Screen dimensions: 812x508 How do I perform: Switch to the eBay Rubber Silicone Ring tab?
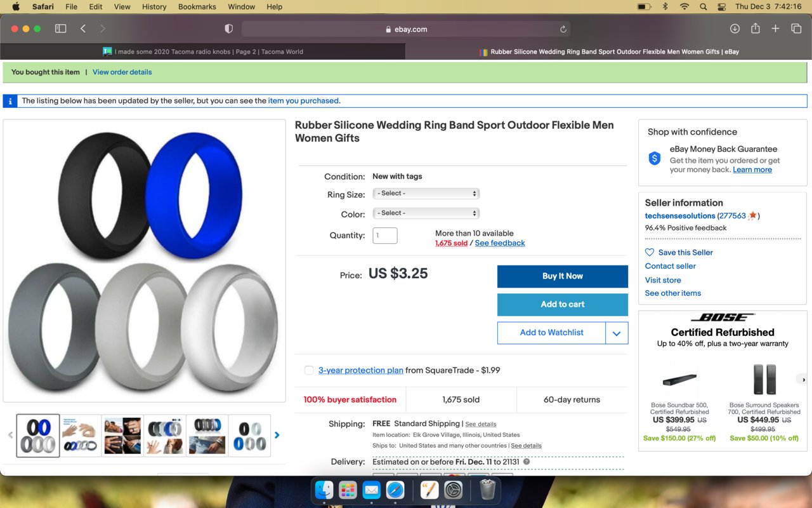coord(609,51)
